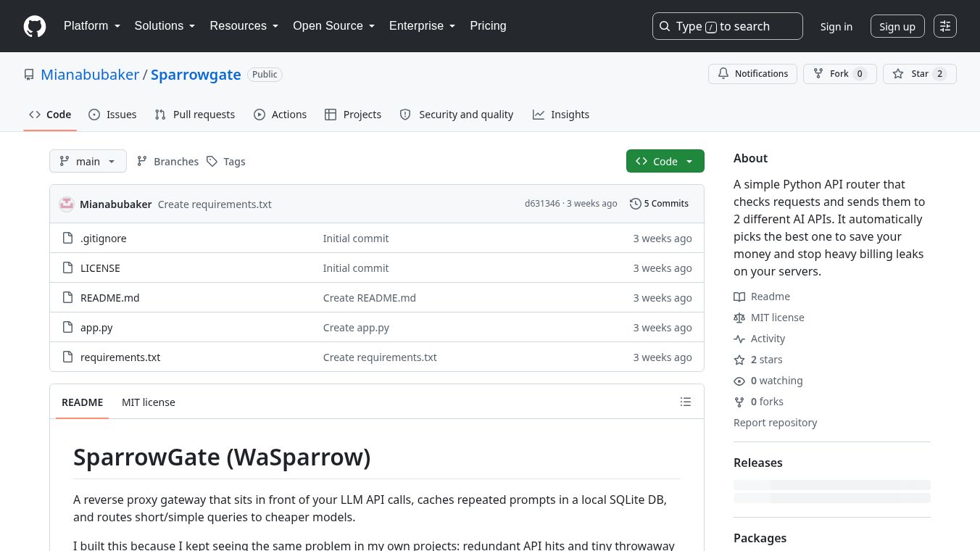
Task: Expand the Solutions menu
Action: (x=165, y=26)
